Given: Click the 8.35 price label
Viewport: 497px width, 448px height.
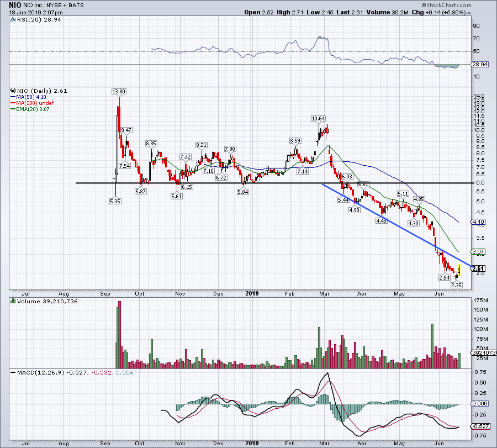Looking at the screenshot, I should (x=151, y=144).
